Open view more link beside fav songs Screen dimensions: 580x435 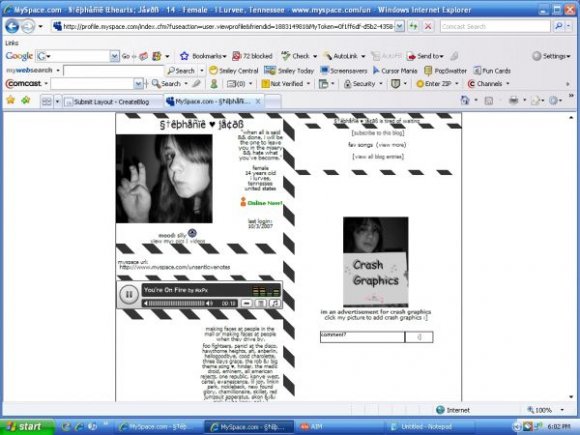click(391, 145)
